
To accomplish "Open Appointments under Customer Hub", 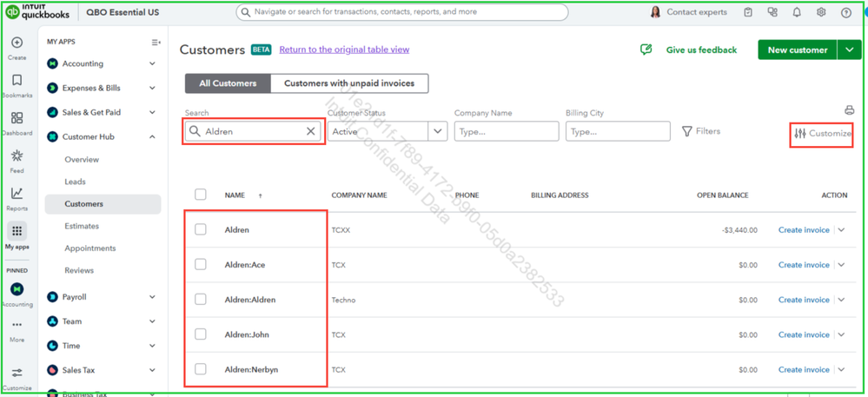I will (90, 248).
